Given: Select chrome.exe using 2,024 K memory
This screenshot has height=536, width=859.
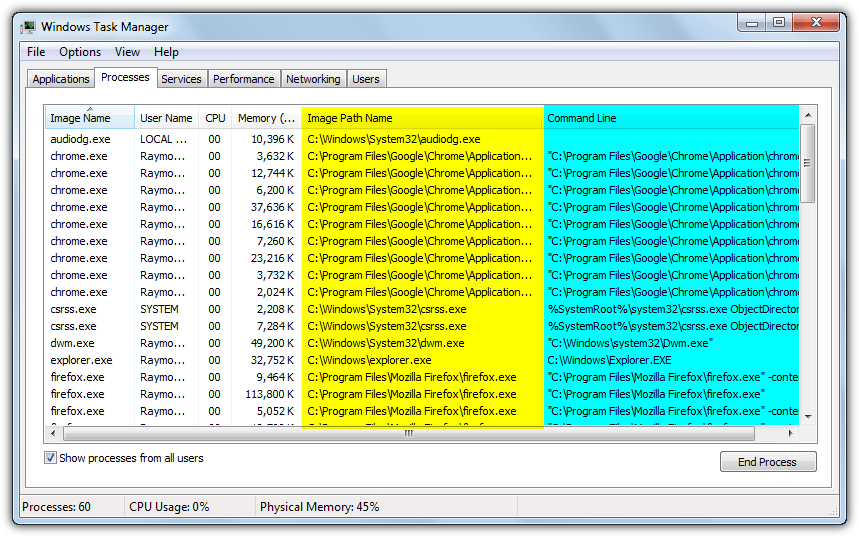Looking at the screenshot, I should pyautogui.click(x=422, y=292).
